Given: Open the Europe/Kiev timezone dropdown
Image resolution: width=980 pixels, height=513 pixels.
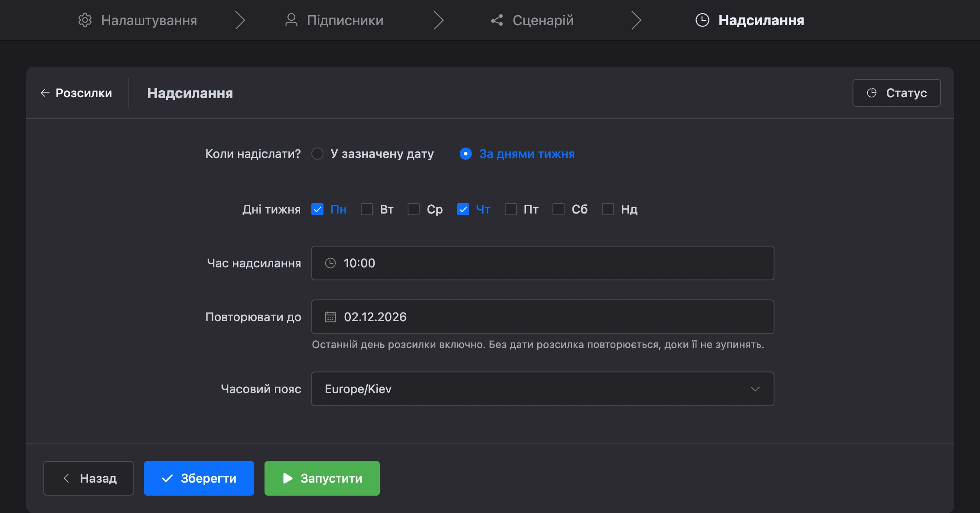Looking at the screenshot, I should 542,389.
